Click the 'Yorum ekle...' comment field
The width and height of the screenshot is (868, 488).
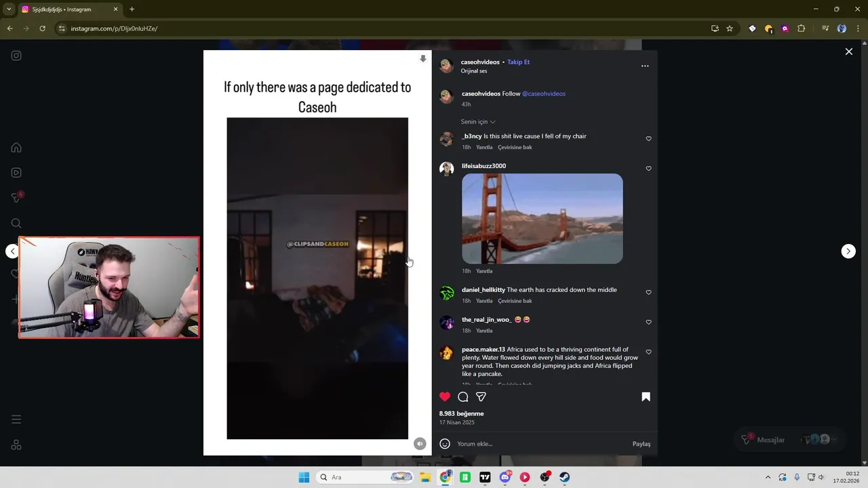pyautogui.click(x=541, y=444)
